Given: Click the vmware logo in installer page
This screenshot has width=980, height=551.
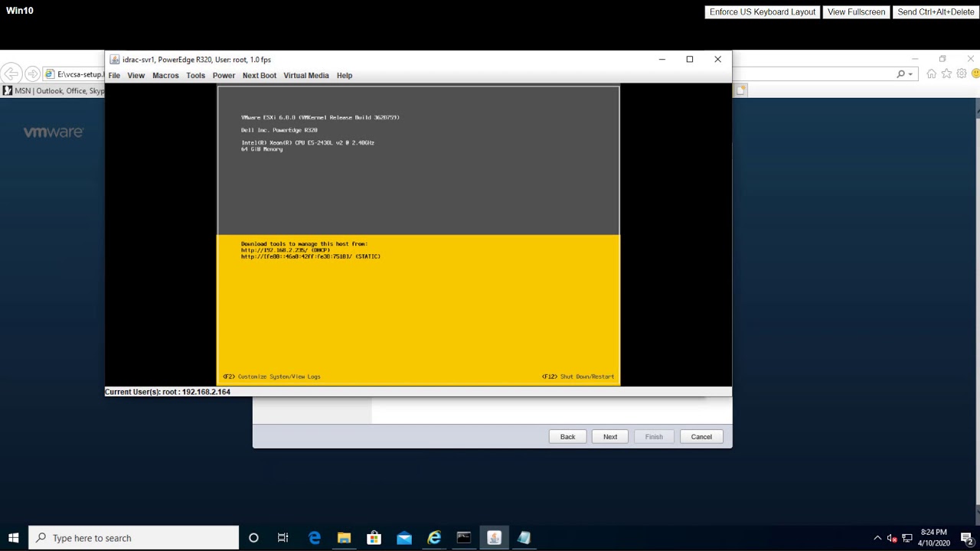Looking at the screenshot, I should pos(53,132).
